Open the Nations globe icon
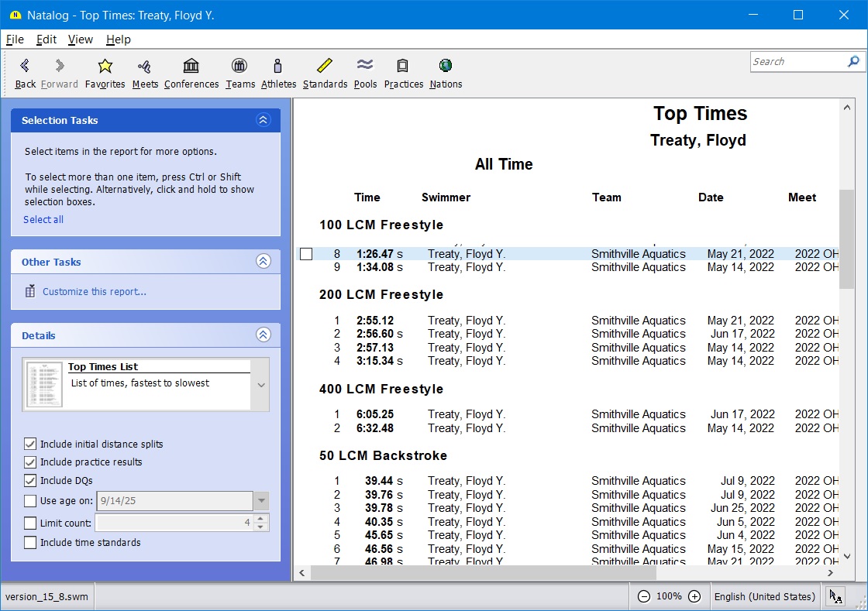 click(445, 67)
